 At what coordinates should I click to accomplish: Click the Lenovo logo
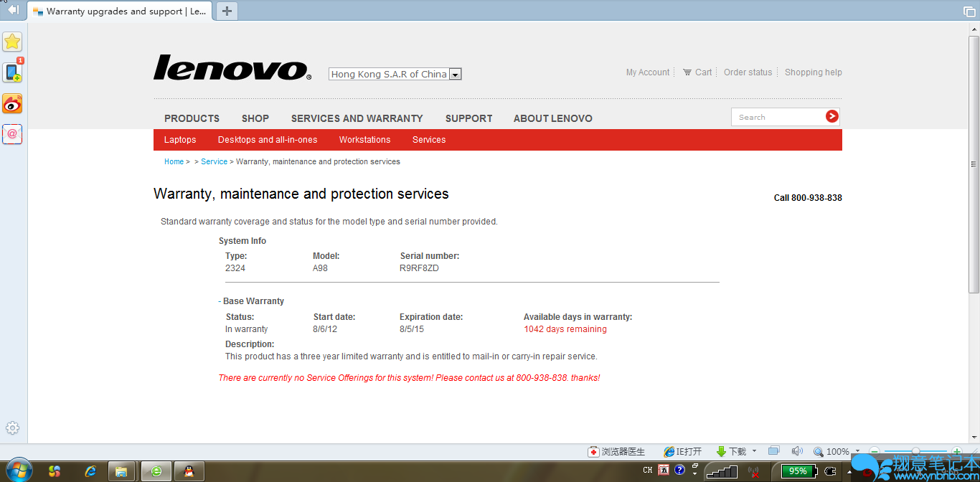tap(232, 67)
